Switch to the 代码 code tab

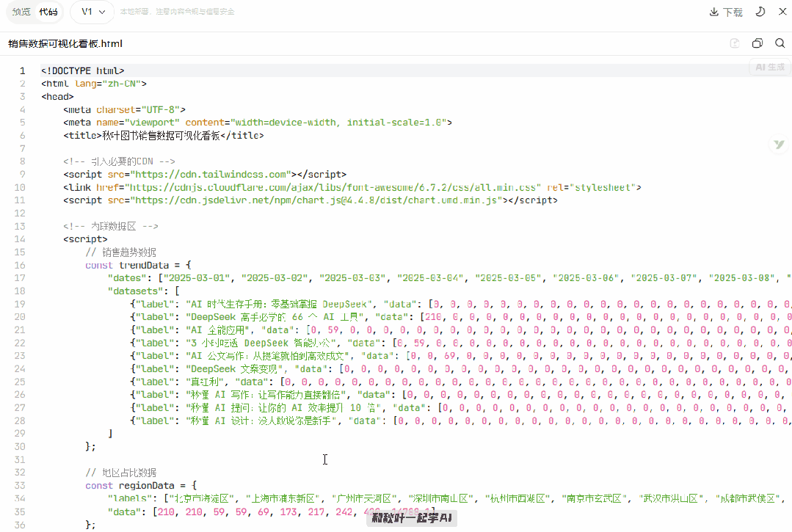(x=48, y=12)
